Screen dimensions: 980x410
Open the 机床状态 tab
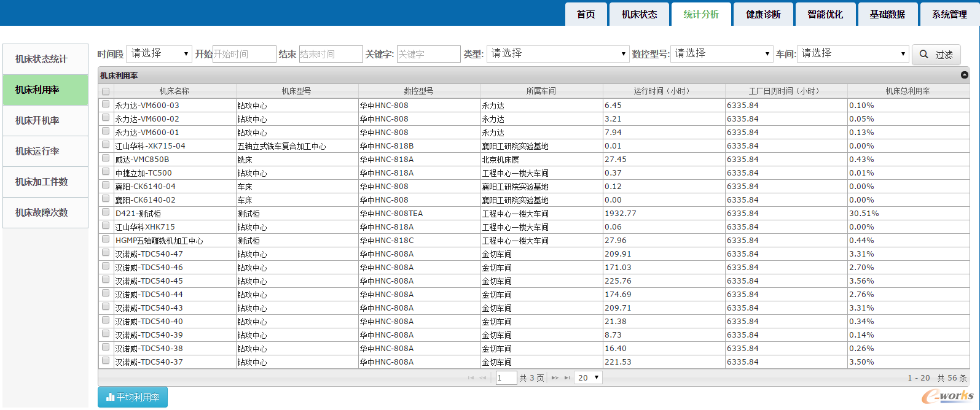639,14
